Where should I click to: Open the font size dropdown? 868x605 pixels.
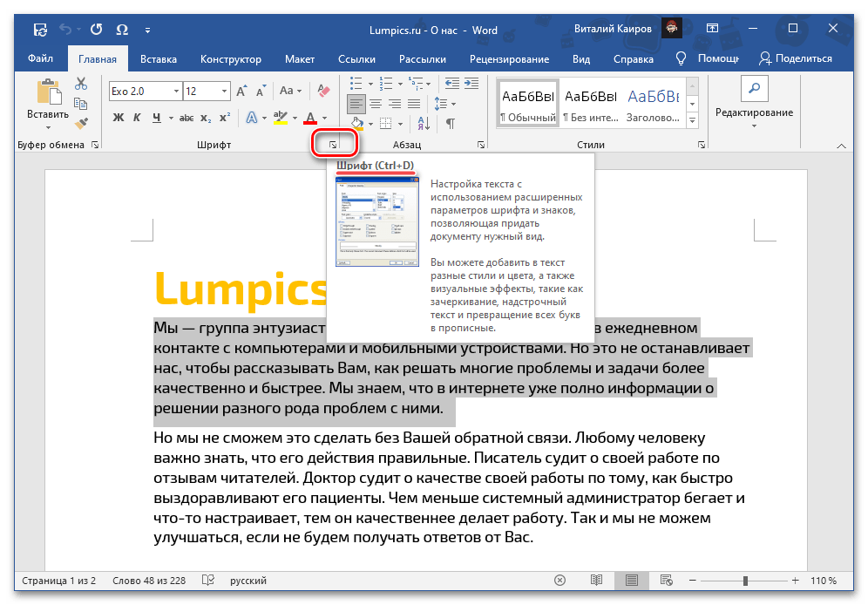(x=225, y=92)
